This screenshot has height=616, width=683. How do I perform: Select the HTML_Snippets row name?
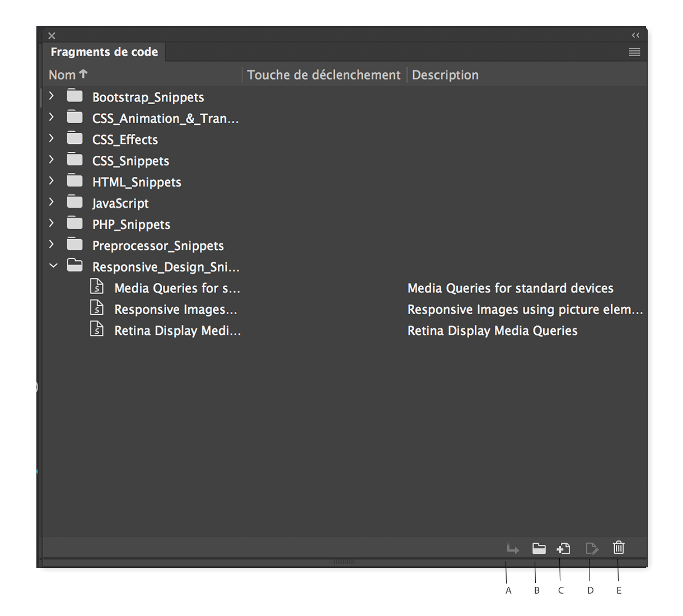pyautogui.click(x=137, y=183)
